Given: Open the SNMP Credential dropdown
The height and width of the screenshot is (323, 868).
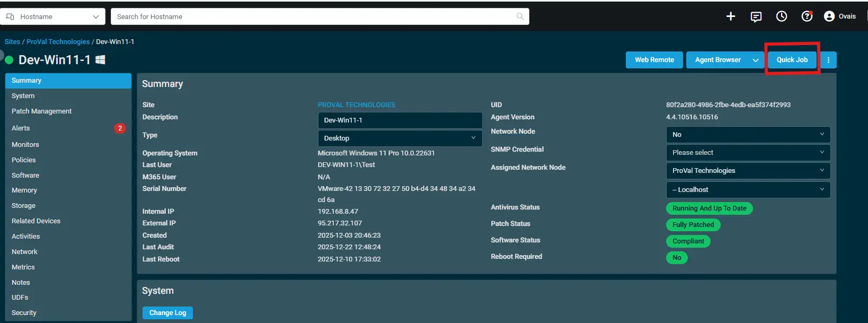Looking at the screenshot, I should click(x=748, y=153).
